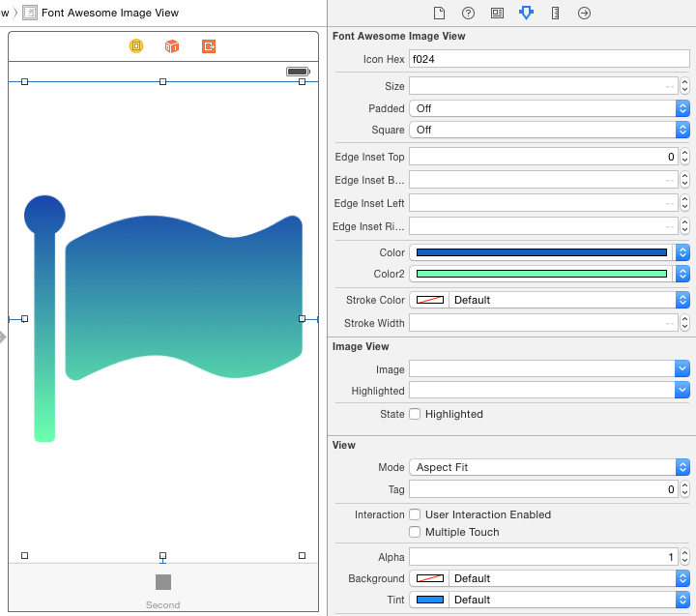Click the Edge Inset Right field
Image resolution: width=696 pixels, height=616 pixels.
543,225
